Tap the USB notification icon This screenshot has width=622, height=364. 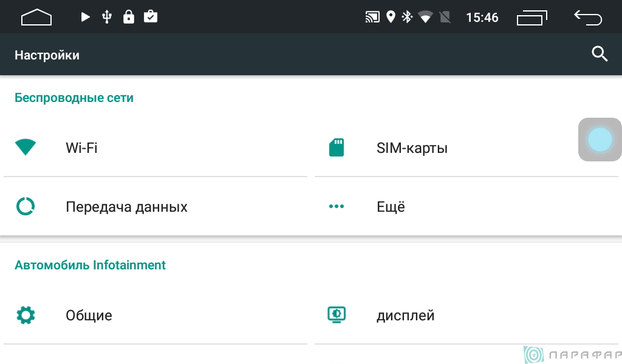click(107, 17)
